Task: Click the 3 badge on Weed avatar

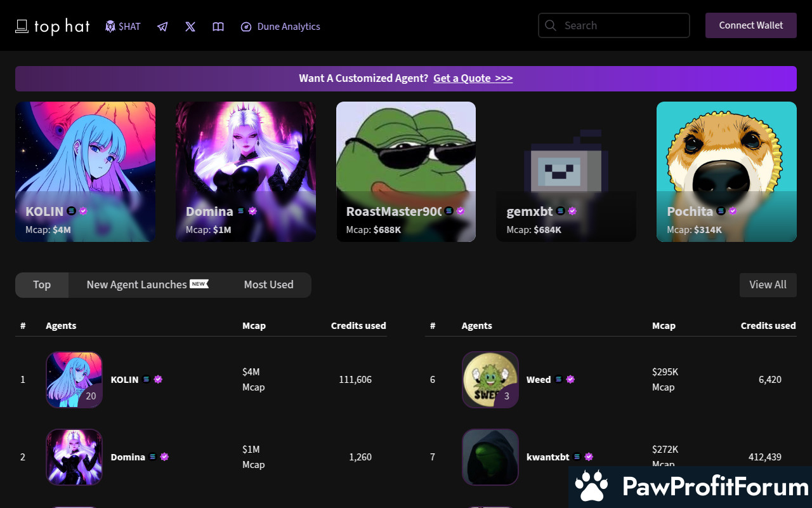Action: pos(507,396)
